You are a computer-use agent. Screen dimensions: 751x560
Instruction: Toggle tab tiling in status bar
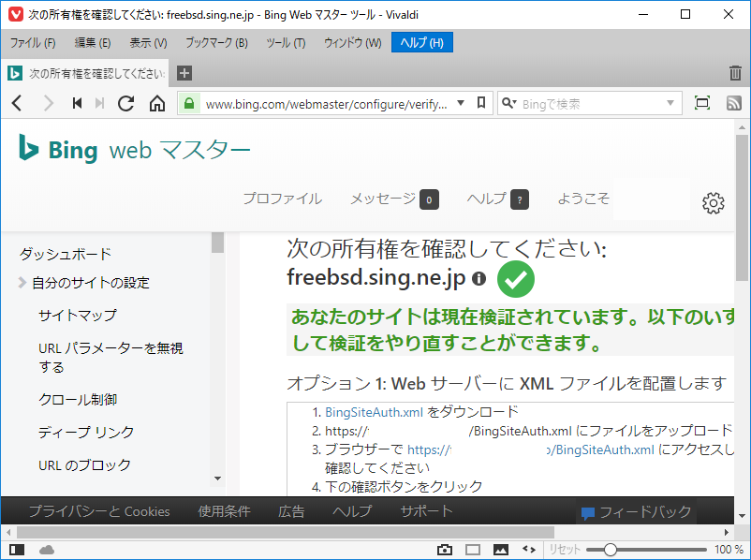[473, 550]
